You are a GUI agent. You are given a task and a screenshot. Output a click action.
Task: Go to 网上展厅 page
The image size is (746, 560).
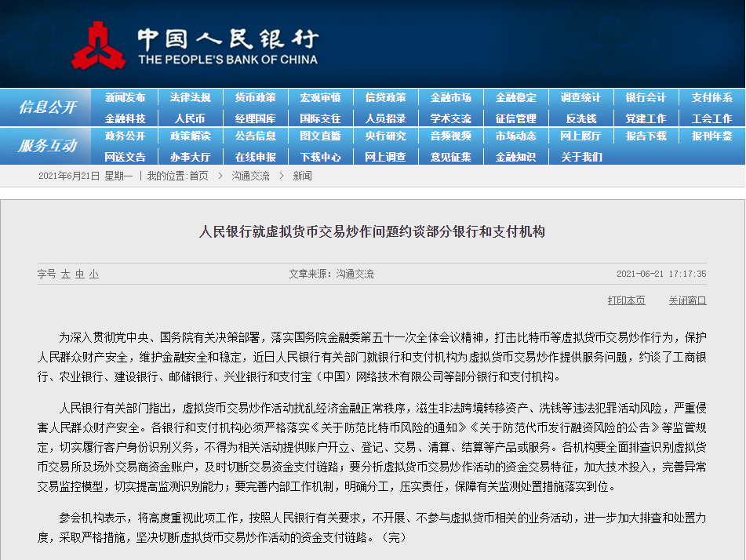581,136
